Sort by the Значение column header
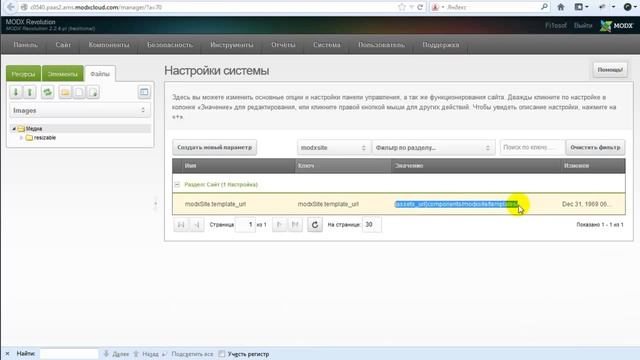This screenshot has height=360, width=640. (476, 166)
